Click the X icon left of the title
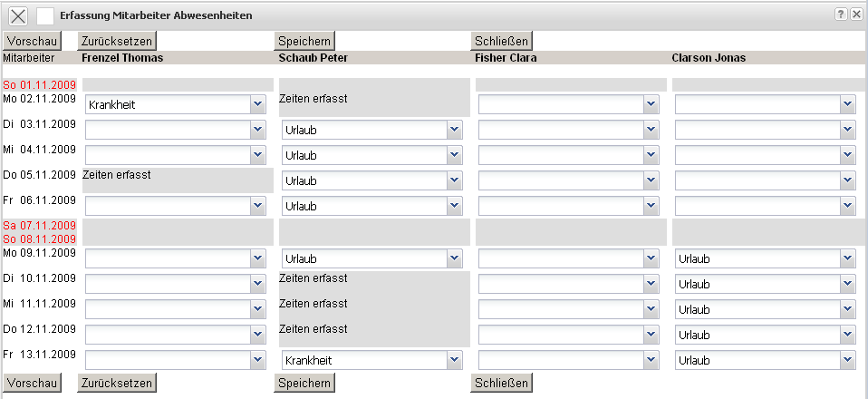The width and height of the screenshot is (868, 399). pos(17,15)
